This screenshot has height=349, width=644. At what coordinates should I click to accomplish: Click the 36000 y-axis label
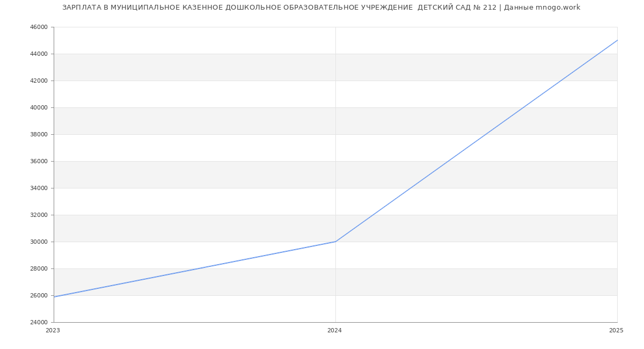[40, 161]
